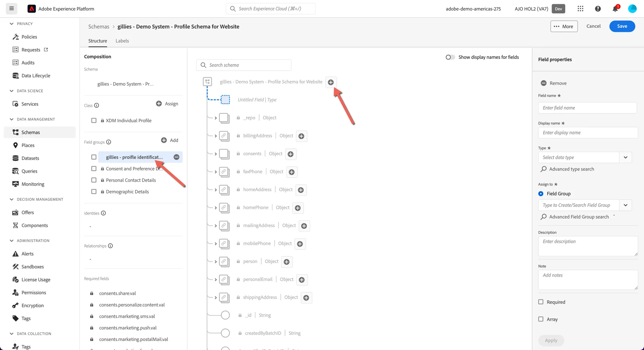Open Advanced Field Group search
This screenshot has width=644, height=350.
point(575,217)
